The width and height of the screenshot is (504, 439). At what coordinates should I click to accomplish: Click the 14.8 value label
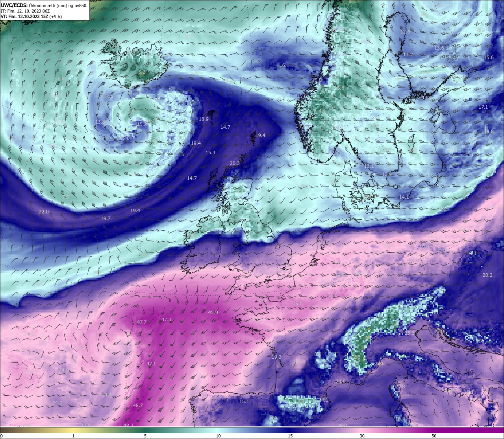pyautogui.click(x=489, y=132)
